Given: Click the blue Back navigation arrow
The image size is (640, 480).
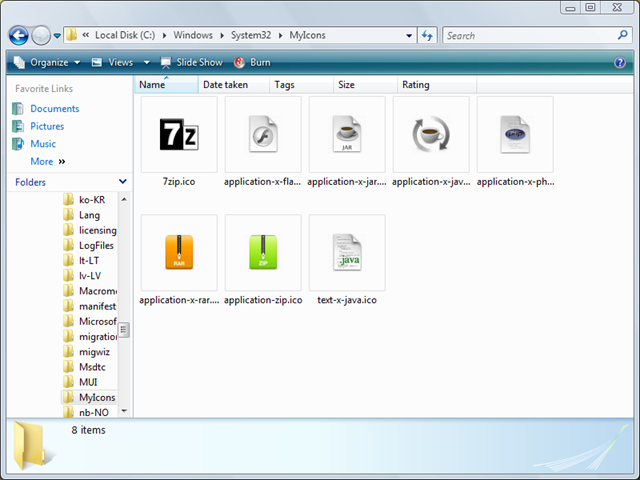Looking at the screenshot, I should [x=19, y=36].
